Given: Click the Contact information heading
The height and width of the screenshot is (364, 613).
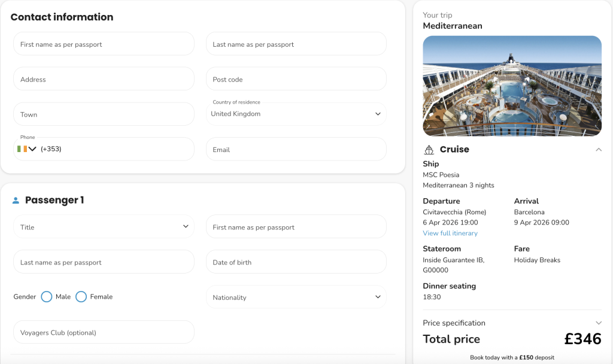Looking at the screenshot, I should click(62, 17).
